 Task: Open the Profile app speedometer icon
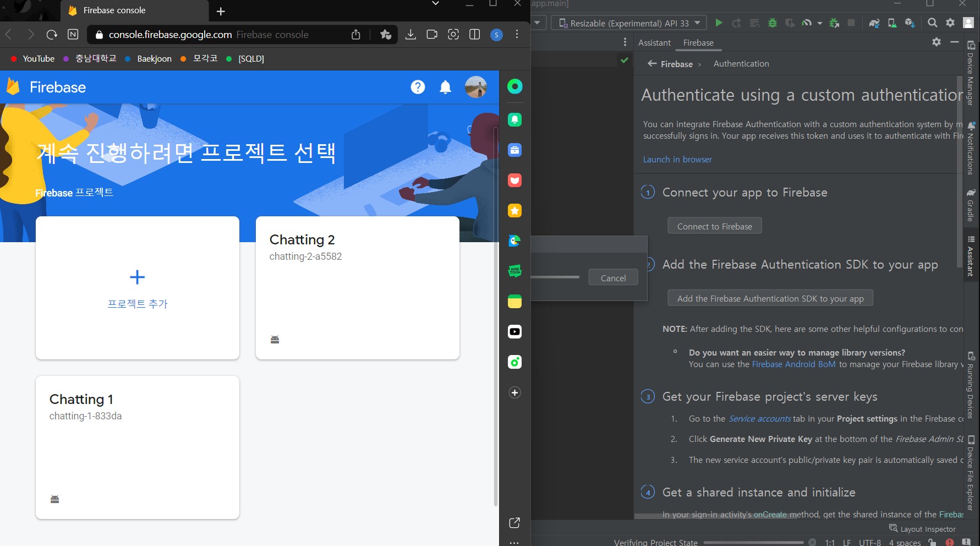807,23
